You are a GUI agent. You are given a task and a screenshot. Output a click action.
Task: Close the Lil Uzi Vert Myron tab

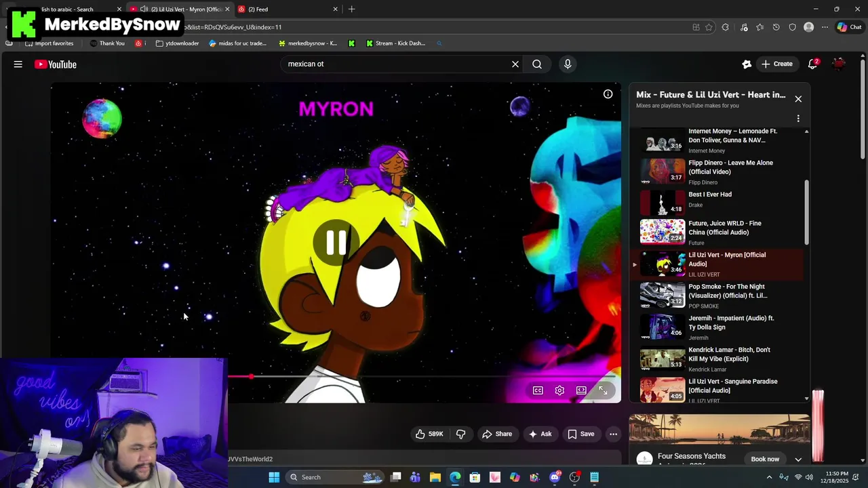click(227, 9)
